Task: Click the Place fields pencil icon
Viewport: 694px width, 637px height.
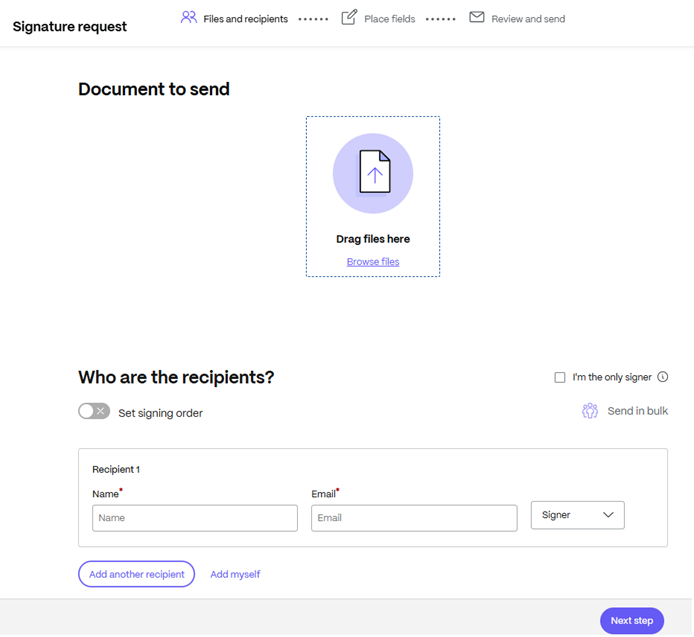Action: click(349, 18)
